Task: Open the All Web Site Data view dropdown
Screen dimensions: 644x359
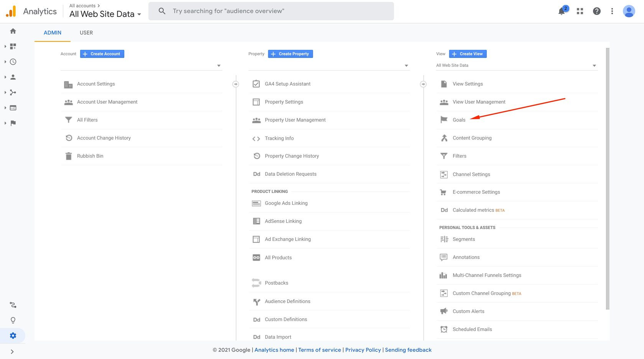Action: tap(516, 66)
